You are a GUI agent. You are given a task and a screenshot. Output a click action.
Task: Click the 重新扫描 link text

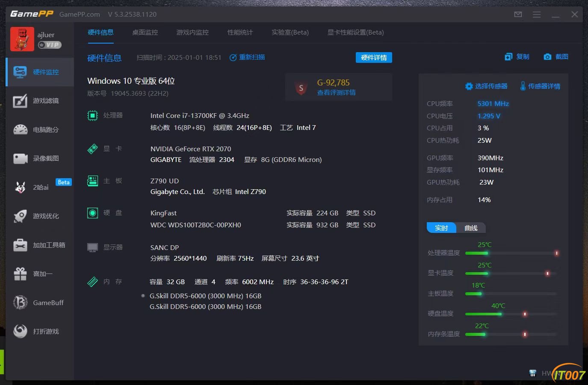(x=252, y=57)
